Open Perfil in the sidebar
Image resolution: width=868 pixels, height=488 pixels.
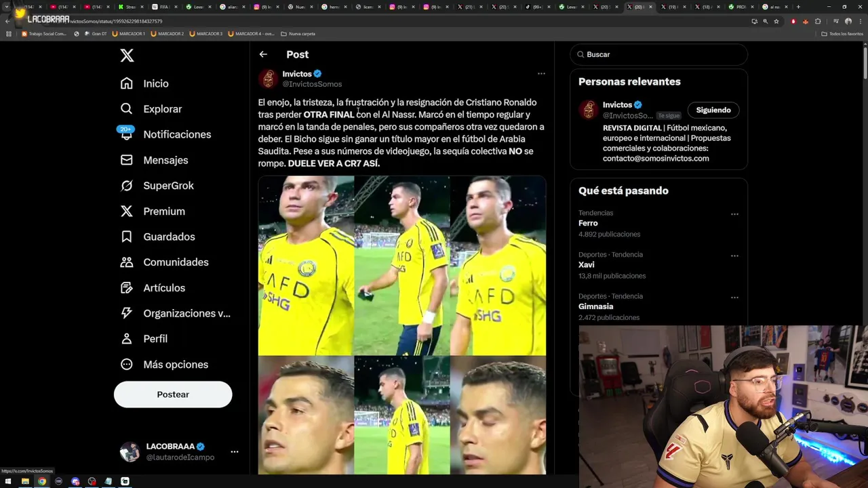point(144,339)
